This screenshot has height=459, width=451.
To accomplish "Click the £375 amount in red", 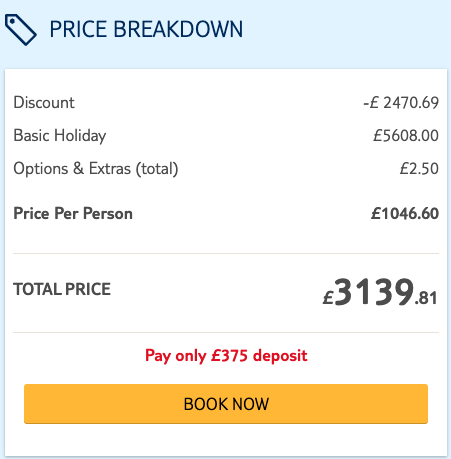I will click(x=229, y=355).
